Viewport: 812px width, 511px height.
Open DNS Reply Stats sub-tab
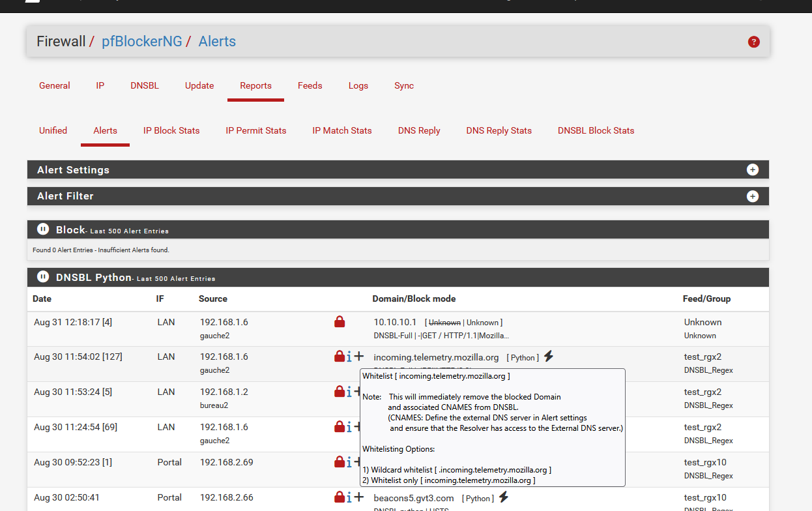tap(499, 130)
